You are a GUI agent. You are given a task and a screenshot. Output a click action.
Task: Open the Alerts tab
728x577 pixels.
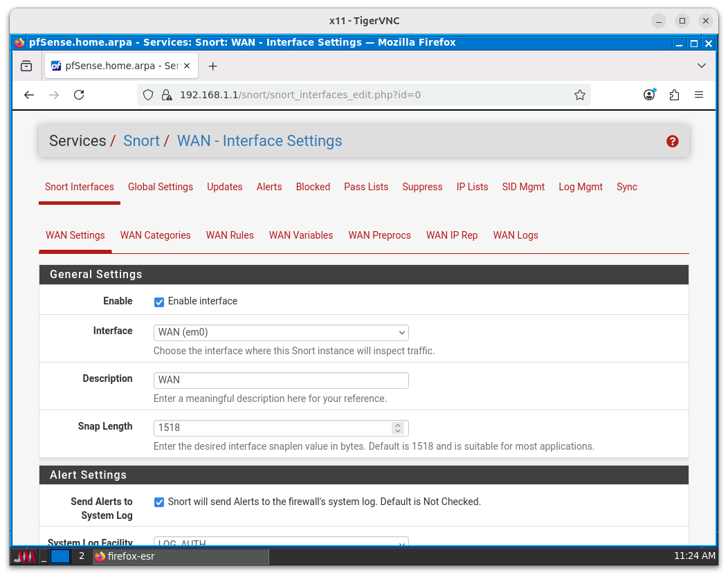[x=269, y=187]
